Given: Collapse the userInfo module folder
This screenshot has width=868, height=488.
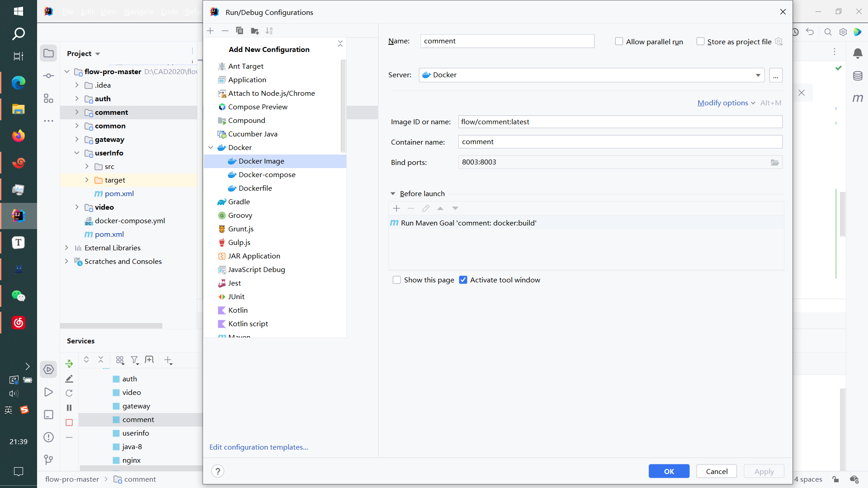Looking at the screenshot, I should point(77,153).
